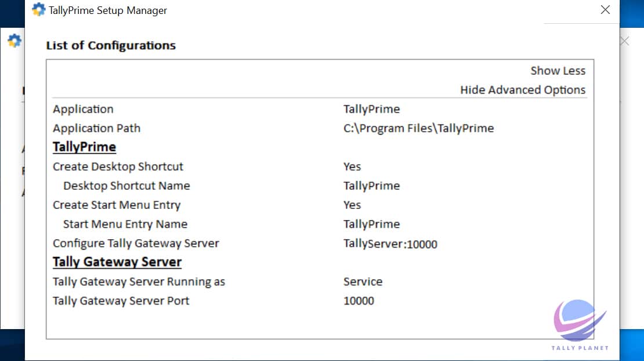Image resolution: width=644 pixels, height=361 pixels.
Task: Click the Yes value for Create Start Menu Entry
Action: pos(352,205)
